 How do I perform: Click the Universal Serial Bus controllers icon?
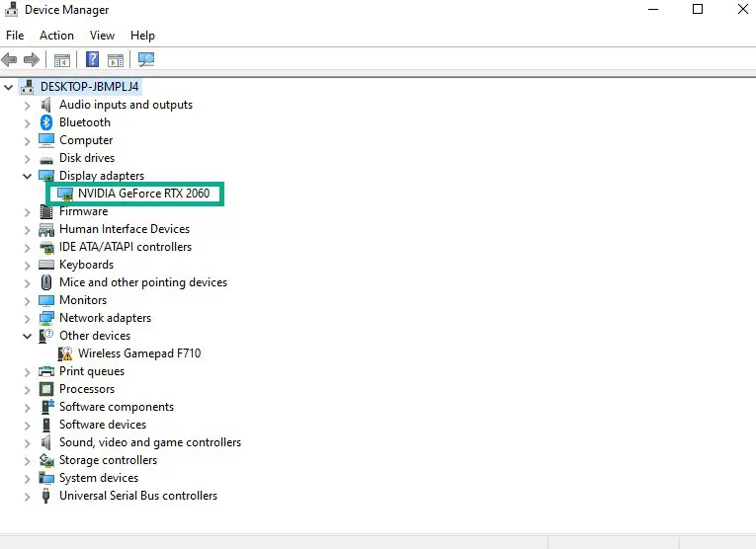[46, 496]
